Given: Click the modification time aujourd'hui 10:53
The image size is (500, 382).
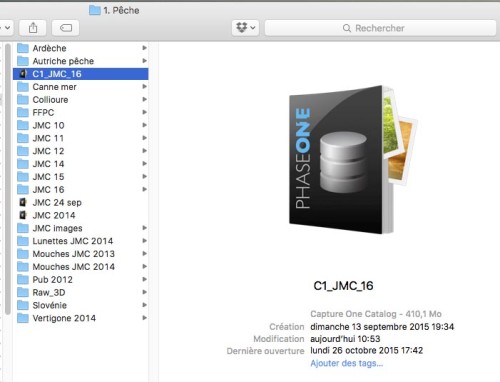Looking at the screenshot, I should tap(345, 339).
